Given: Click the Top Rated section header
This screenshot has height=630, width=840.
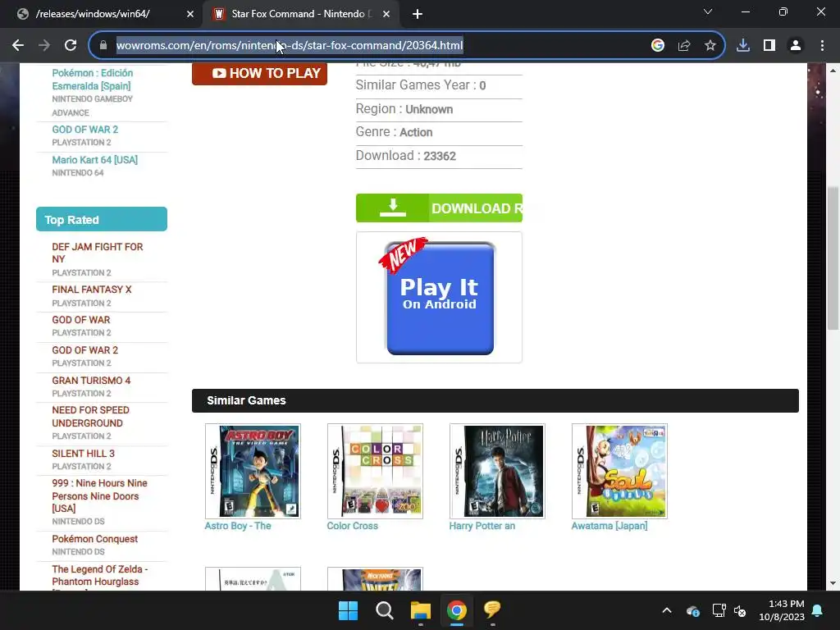Looking at the screenshot, I should coord(101,219).
